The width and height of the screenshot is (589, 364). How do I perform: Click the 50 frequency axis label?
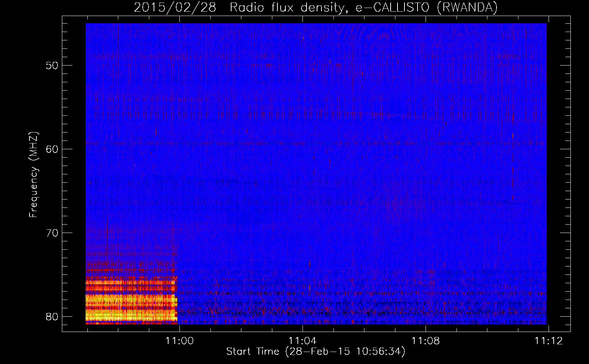[x=52, y=66]
